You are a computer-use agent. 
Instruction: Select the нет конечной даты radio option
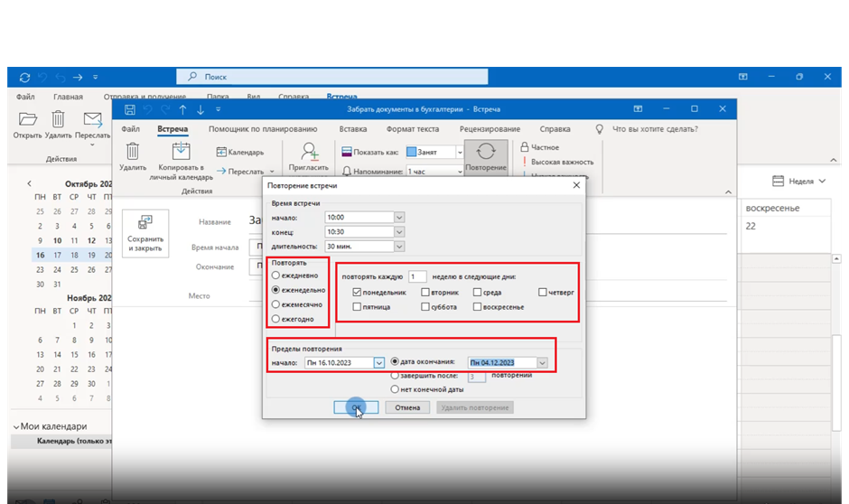click(395, 389)
